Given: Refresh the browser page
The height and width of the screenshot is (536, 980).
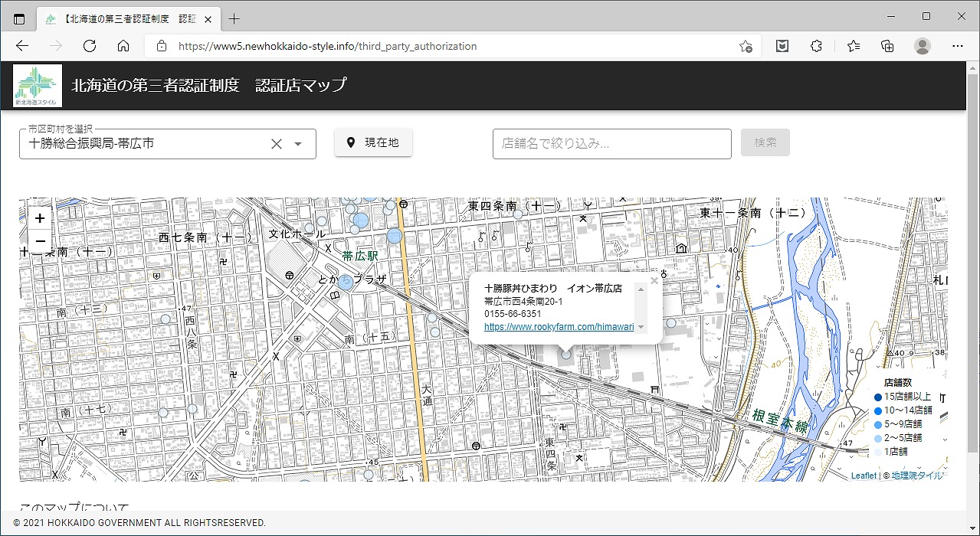Looking at the screenshot, I should click(90, 46).
